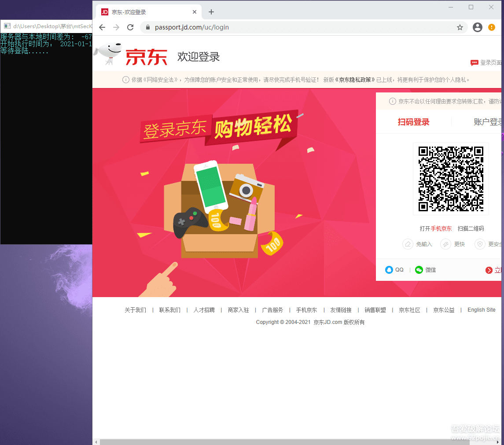View site info via the padlock icon
Viewport: 504px width, 445px height.
[148, 27]
